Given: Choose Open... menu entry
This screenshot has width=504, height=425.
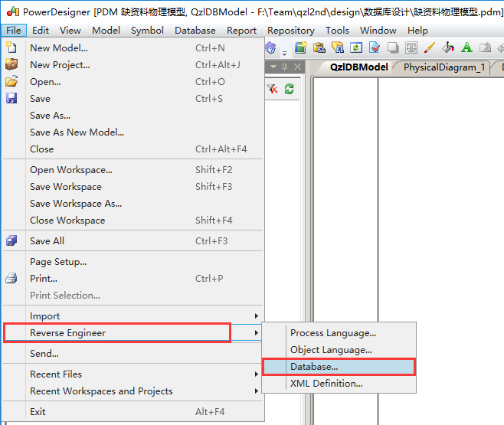Looking at the screenshot, I should pos(133,82).
